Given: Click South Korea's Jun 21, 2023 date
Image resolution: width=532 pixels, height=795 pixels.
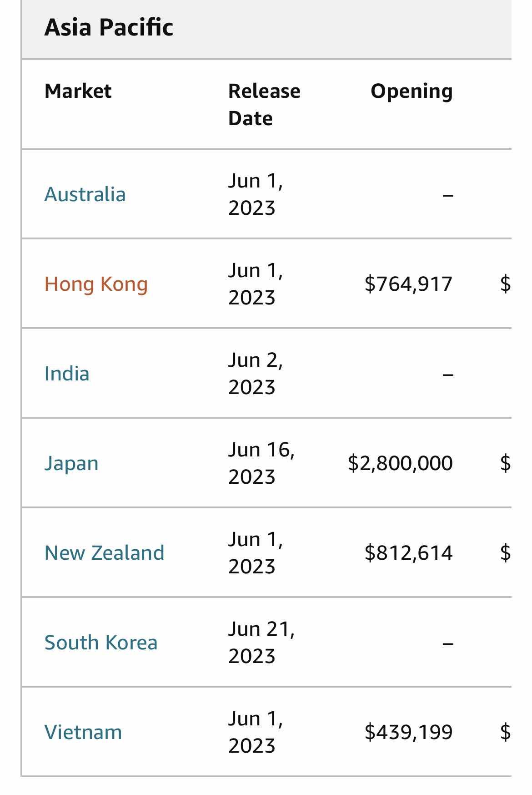Looking at the screenshot, I should 261,643.
